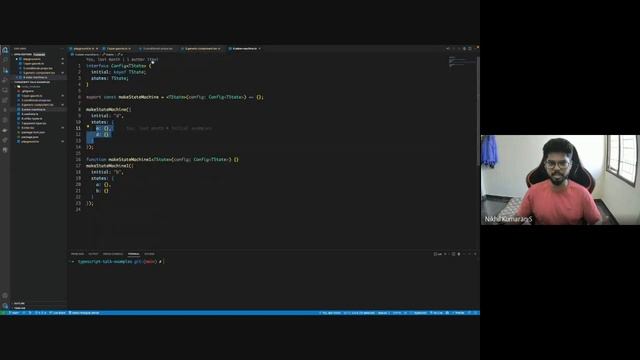This screenshot has width=640, height=360.
Task: Click the language mode TypeScript in status bar
Action: (x=420, y=313)
